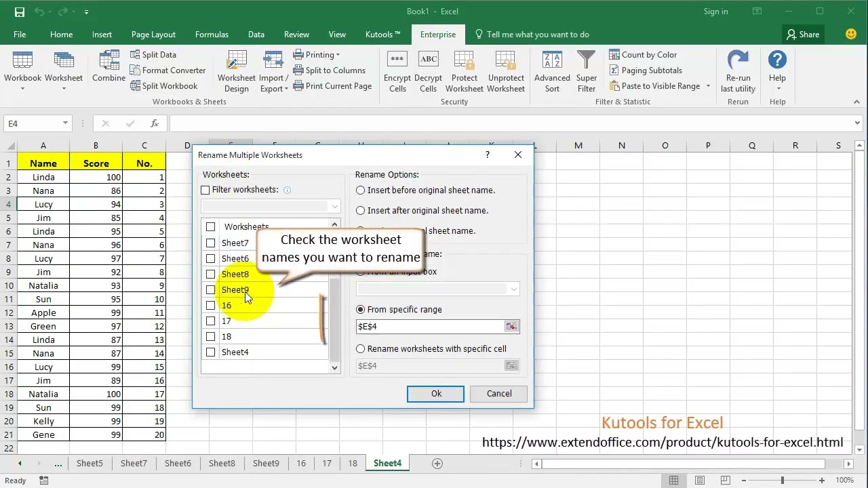Viewport: 868px width, 488px height.
Task: Click Cancel in the rename dialog
Action: point(499,394)
